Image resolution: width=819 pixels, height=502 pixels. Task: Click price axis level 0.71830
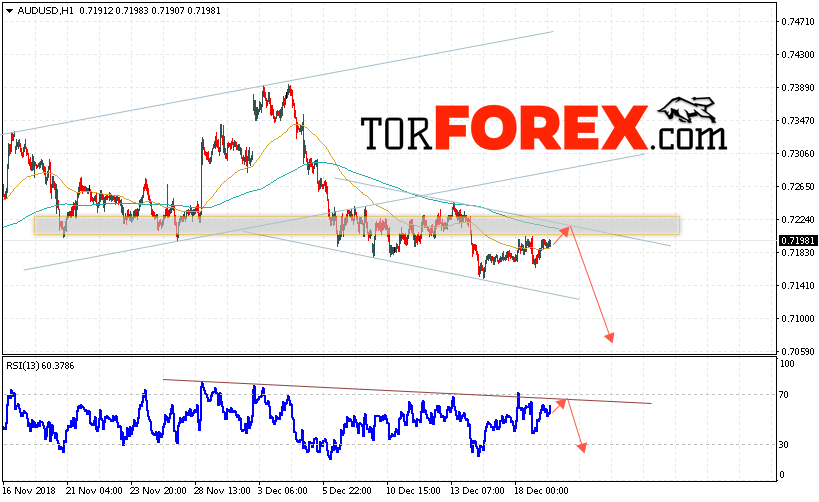(x=798, y=252)
